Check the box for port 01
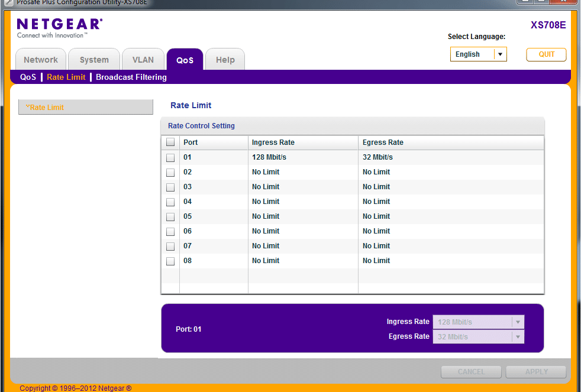581x392 pixels. pos(170,158)
